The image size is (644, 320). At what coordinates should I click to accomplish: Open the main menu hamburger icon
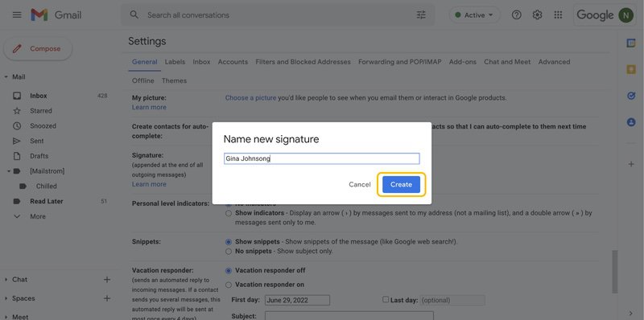point(17,15)
